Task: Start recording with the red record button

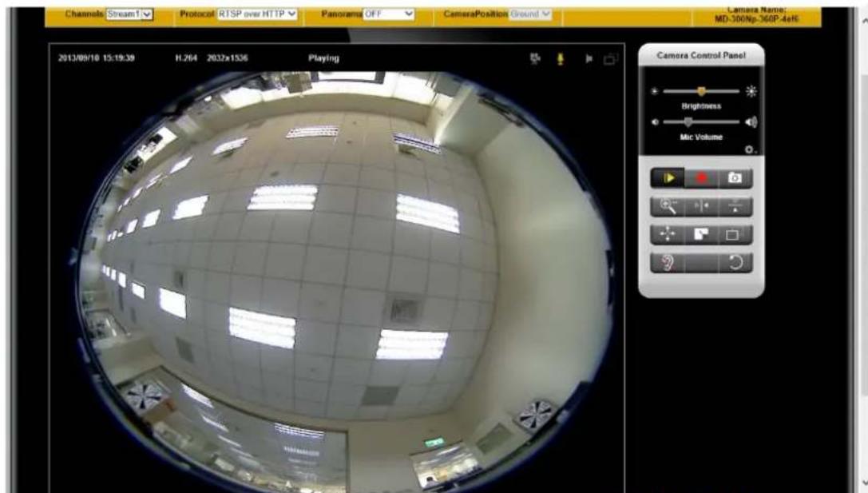Action: click(x=701, y=178)
